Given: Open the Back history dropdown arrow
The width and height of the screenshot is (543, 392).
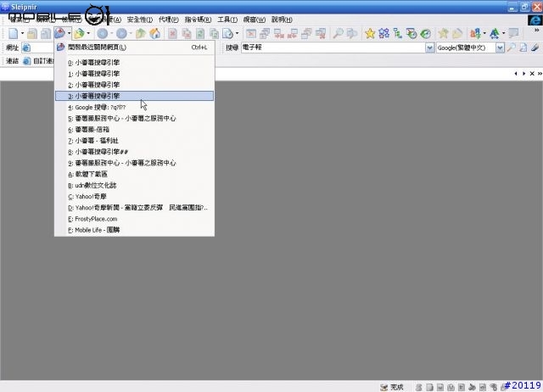Looking at the screenshot, I should (x=111, y=34).
